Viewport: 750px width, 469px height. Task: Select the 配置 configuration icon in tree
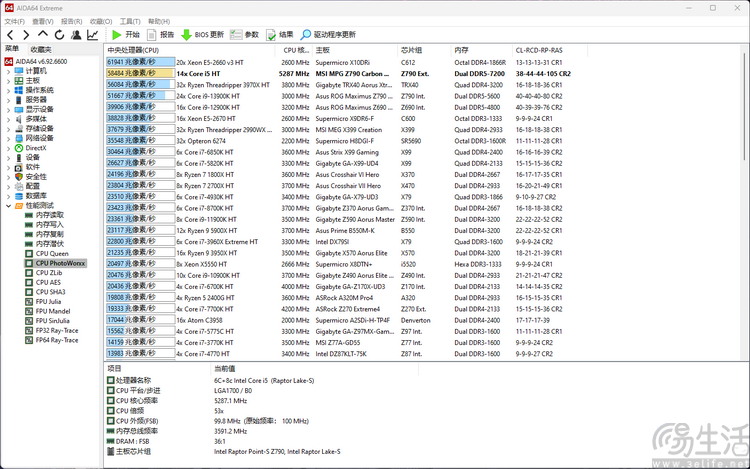(x=19, y=186)
